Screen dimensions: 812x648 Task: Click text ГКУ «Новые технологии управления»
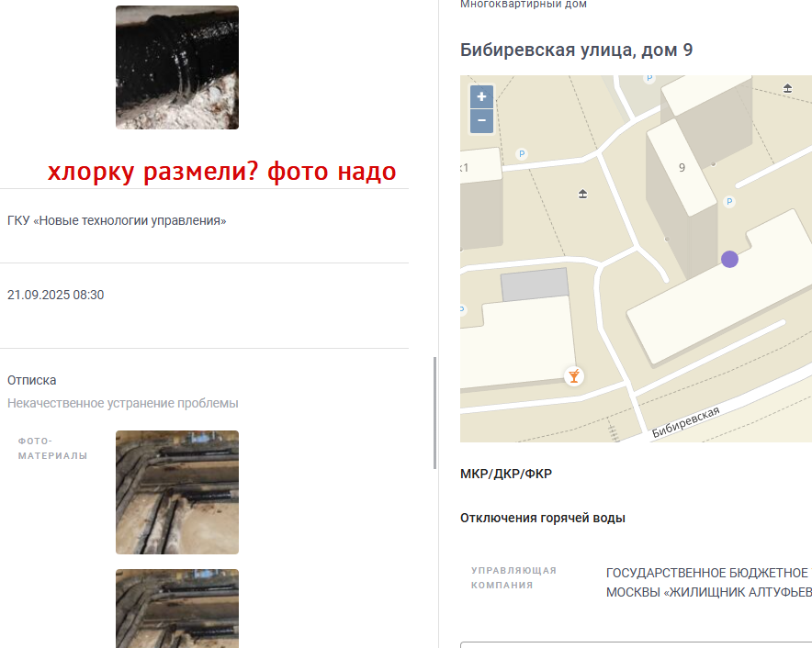tap(117, 220)
